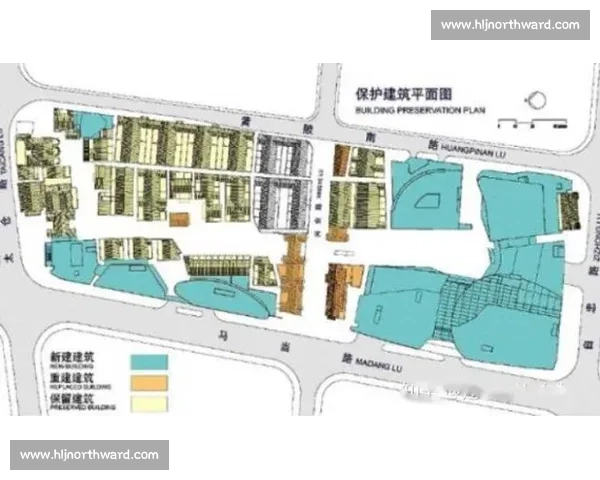Click the north arrow compass symbol
This screenshot has height=480, width=600.
pyautogui.click(x=536, y=100)
